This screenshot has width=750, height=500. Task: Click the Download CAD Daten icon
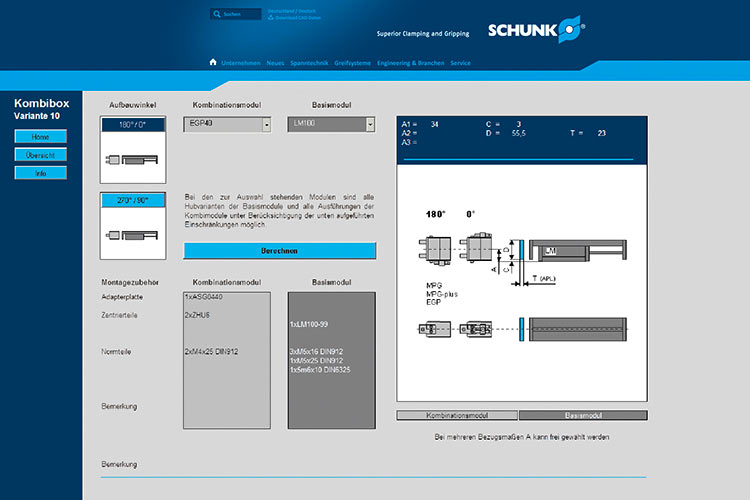pos(270,18)
